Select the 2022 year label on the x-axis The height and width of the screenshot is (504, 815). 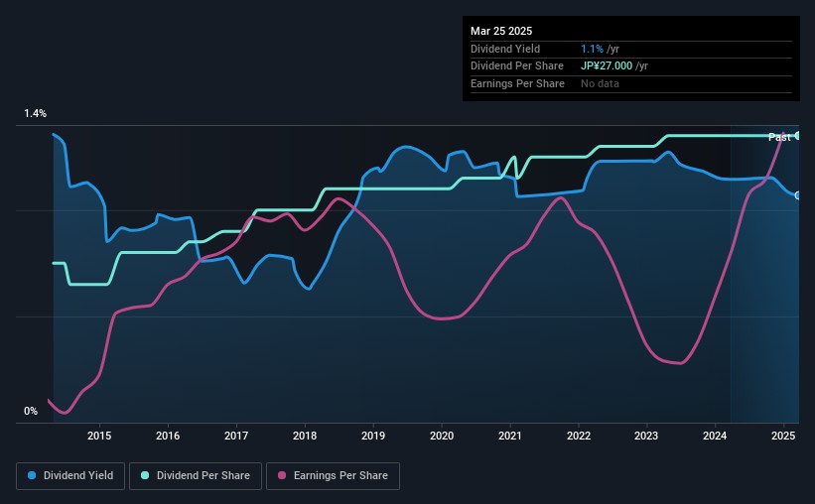click(x=579, y=436)
